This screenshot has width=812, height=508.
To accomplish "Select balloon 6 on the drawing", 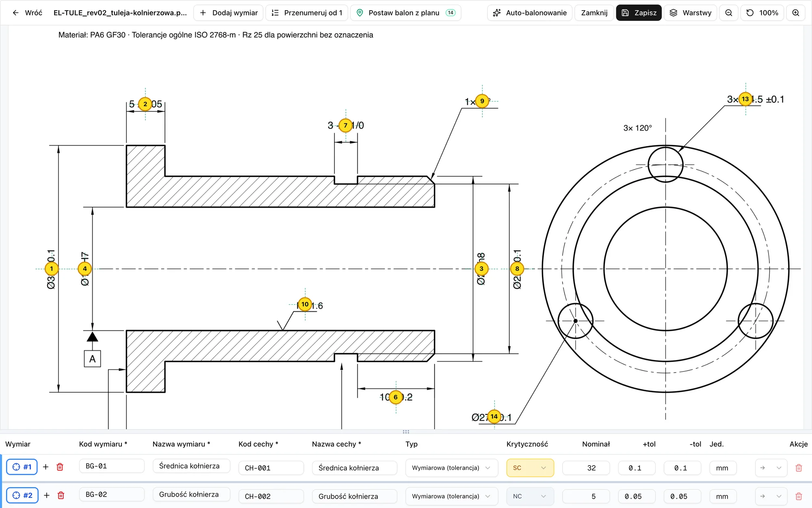I will click(396, 397).
